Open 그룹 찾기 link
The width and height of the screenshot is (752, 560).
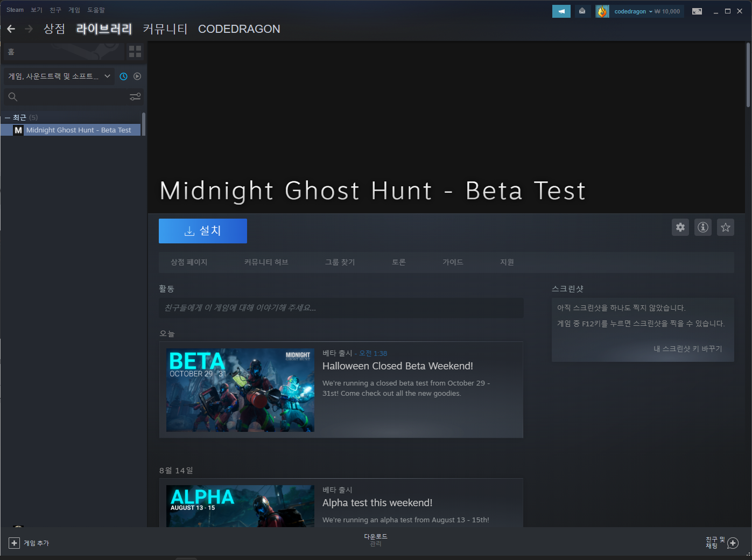pyautogui.click(x=340, y=262)
